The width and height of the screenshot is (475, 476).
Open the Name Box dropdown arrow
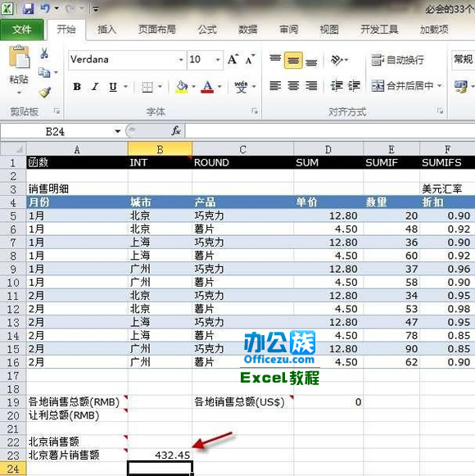(x=117, y=131)
